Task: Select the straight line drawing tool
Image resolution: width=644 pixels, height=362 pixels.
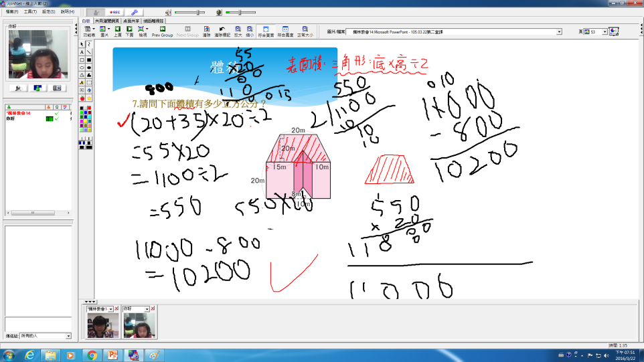Action: [x=89, y=52]
